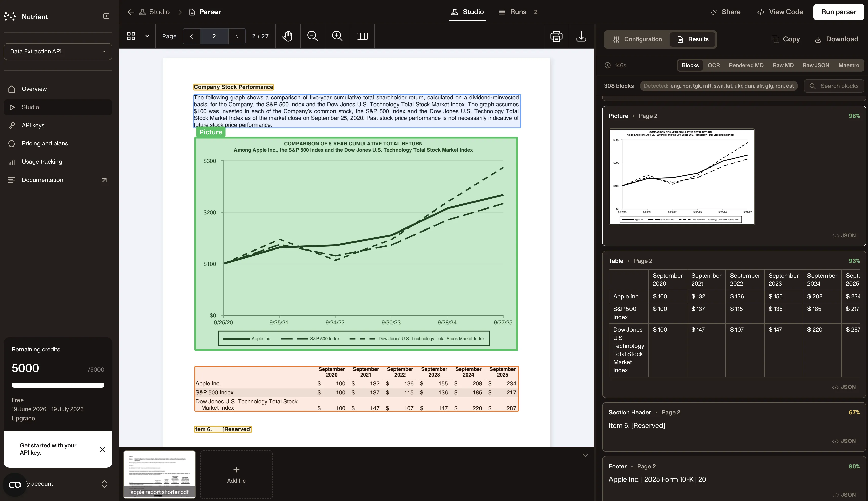This screenshot has height=501, width=868.
Task: Select the highlighted table block in the document
Action: click(356, 389)
